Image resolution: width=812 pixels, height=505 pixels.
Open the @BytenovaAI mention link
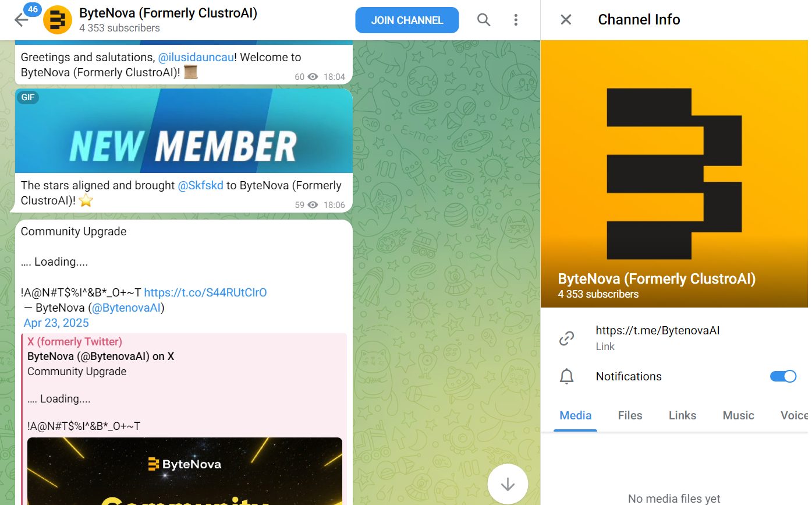126,308
